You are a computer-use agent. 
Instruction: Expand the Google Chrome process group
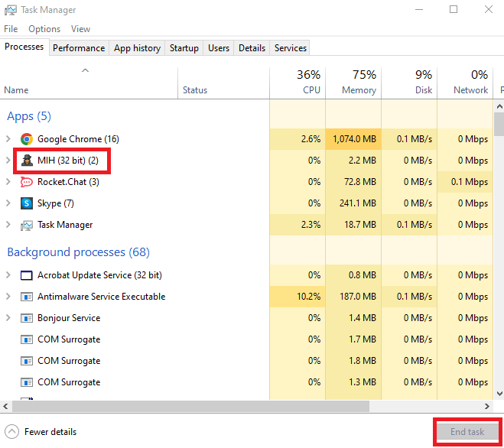pyautogui.click(x=8, y=139)
